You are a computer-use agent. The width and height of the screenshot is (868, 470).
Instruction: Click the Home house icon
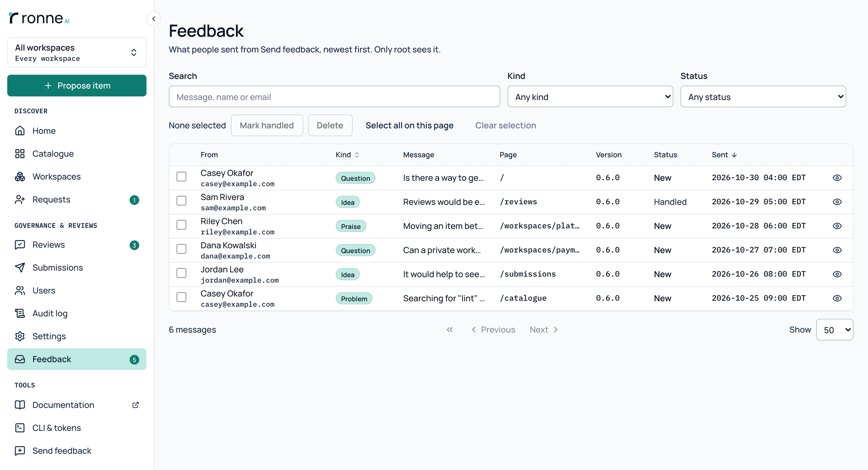[20, 131]
